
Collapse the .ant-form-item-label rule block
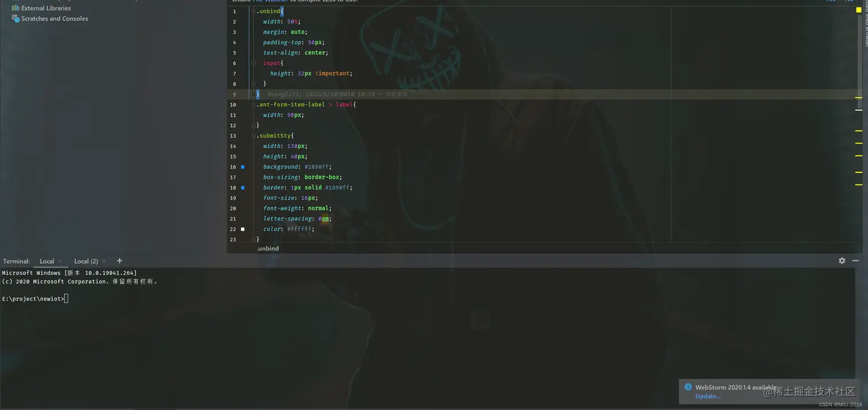pyautogui.click(x=253, y=105)
